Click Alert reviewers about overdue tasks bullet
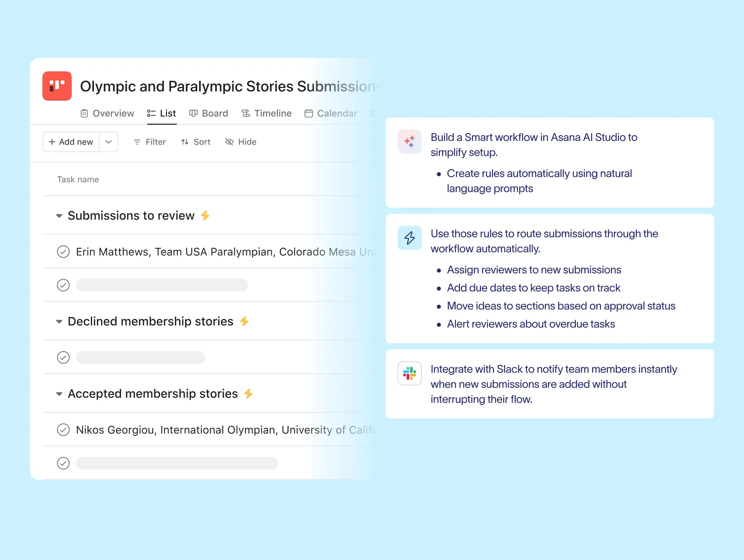Image resolution: width=744 pixels, height=560 pixels. point(531,324)
